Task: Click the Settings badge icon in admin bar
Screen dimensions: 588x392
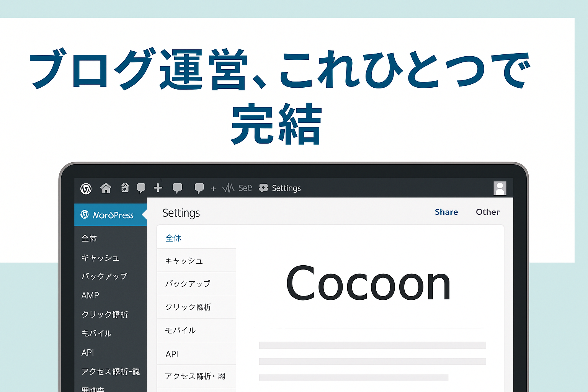Action: 263,188
